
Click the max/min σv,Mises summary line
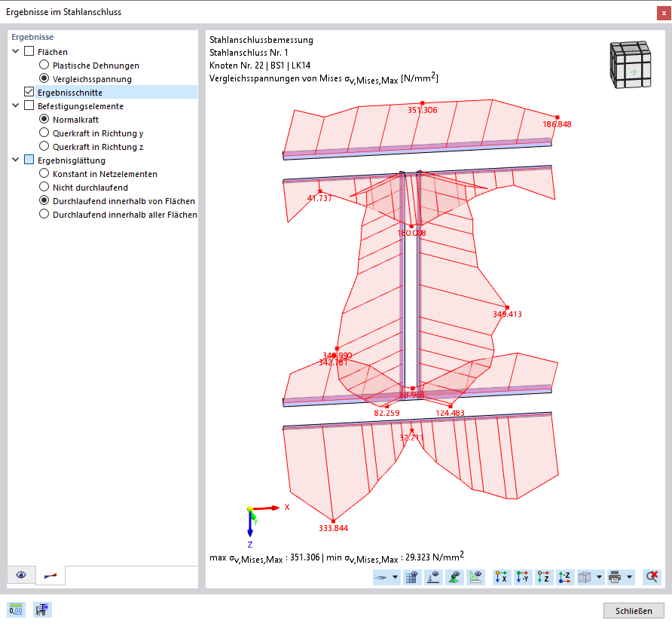click(337, 557)
